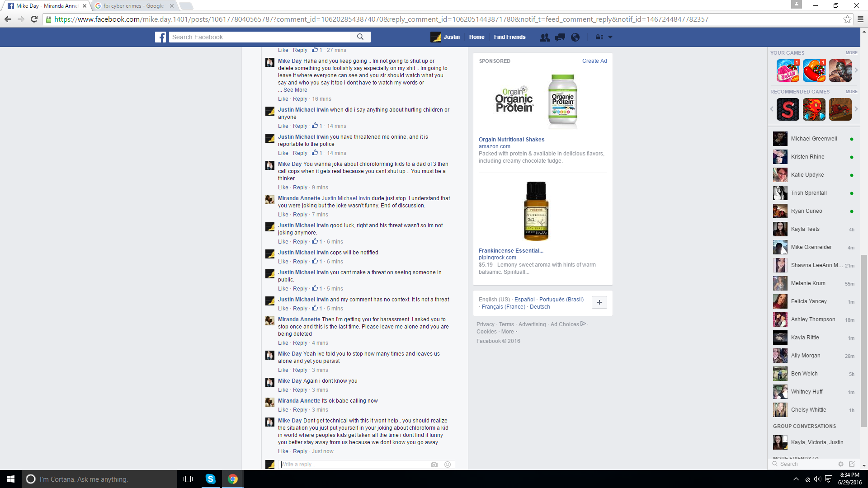Viewport: 868px width, 488px height.
Task: Click the Facebook logo icon
Action: 160,37
